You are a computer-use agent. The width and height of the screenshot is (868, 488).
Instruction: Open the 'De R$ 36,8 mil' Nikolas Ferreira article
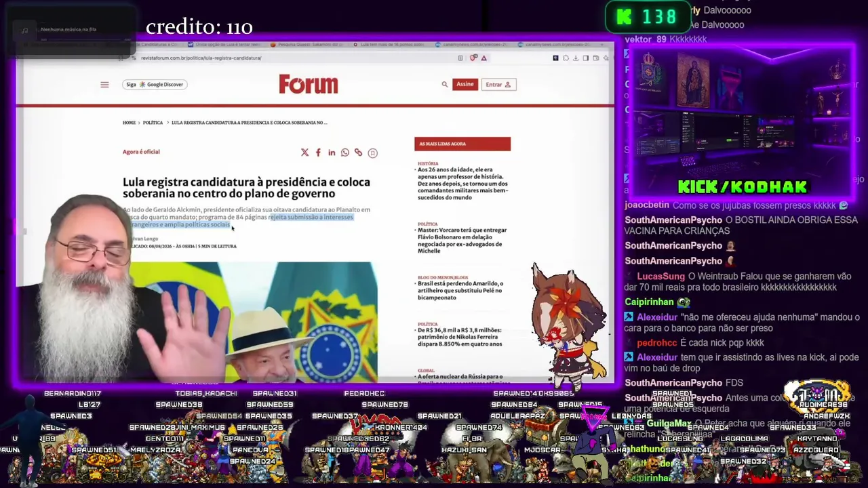click(460, 337)
